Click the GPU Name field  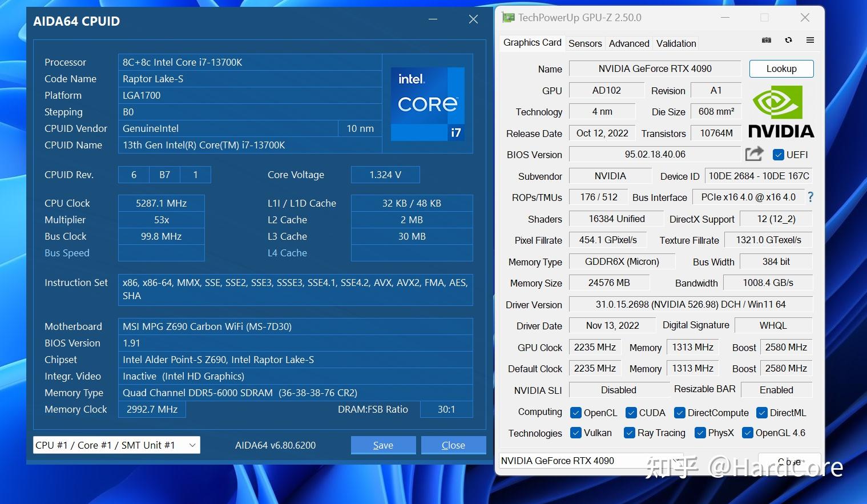point(655,68)
